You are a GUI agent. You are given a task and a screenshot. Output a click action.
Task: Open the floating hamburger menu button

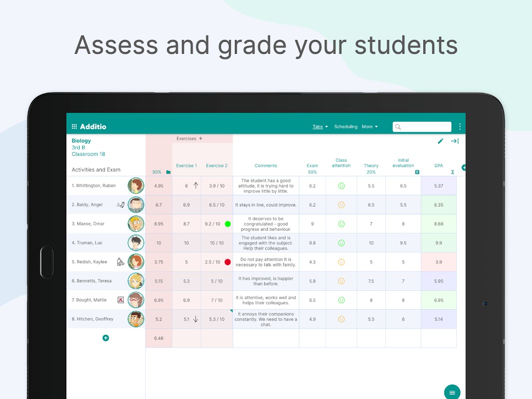click(x=452, y=392)
